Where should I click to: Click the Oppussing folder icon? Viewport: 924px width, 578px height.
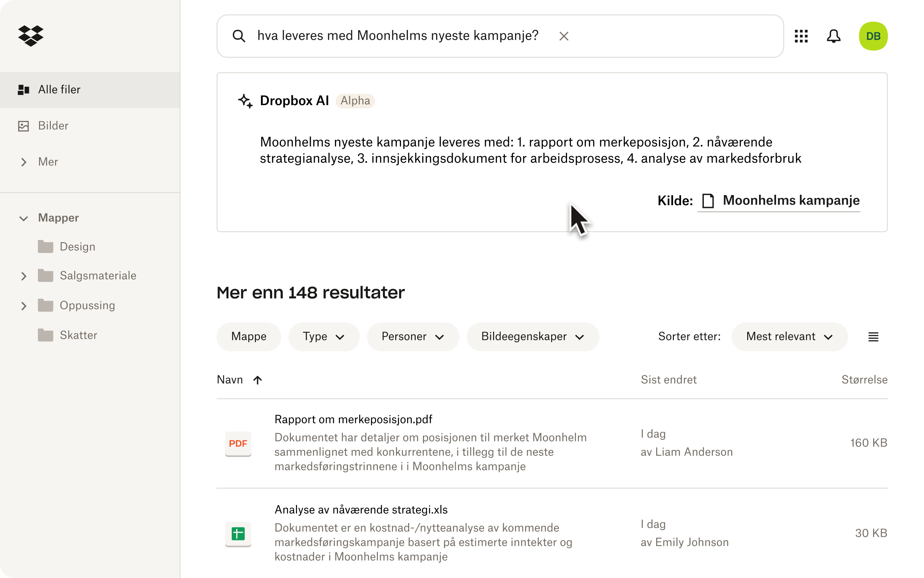coord(45,306)
